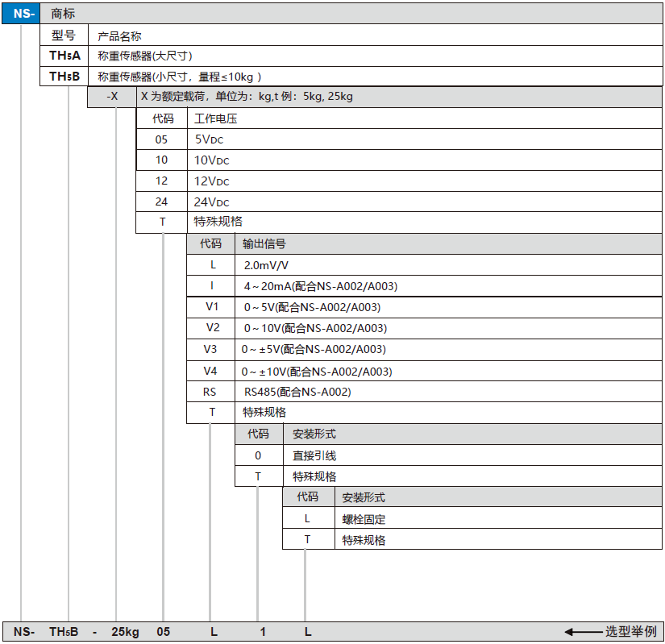This screenshot has width=665, height=644.
Task: Click the 商标 header label
Action: (x=63, y=14)
